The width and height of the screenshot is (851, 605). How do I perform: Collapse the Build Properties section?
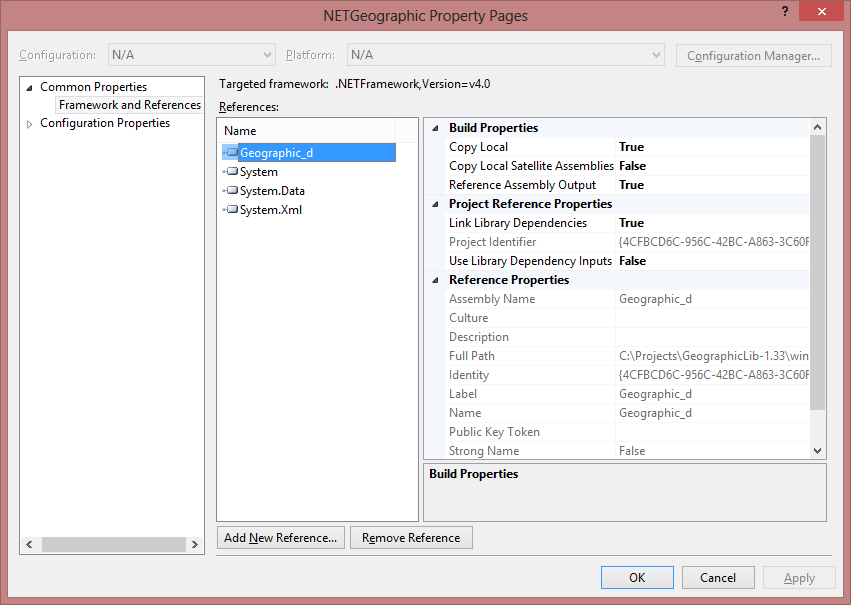tap(434, 128)
